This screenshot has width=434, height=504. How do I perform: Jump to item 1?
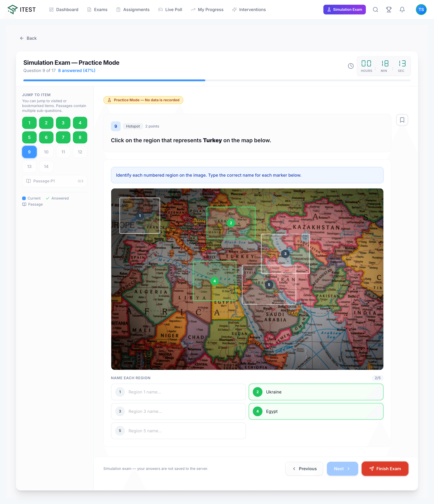pyautogui.click(x=29, y=123)
